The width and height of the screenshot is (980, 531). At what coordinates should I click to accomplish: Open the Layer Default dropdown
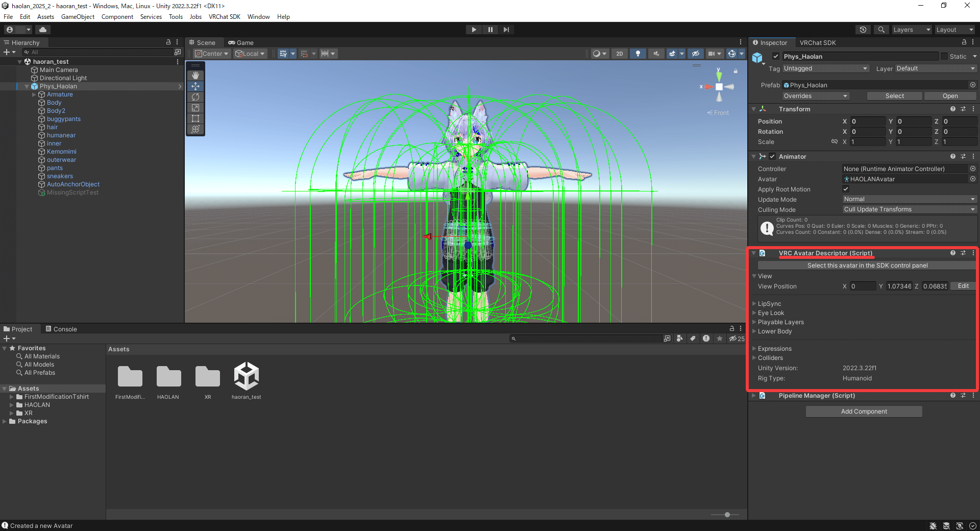[936, 68]
